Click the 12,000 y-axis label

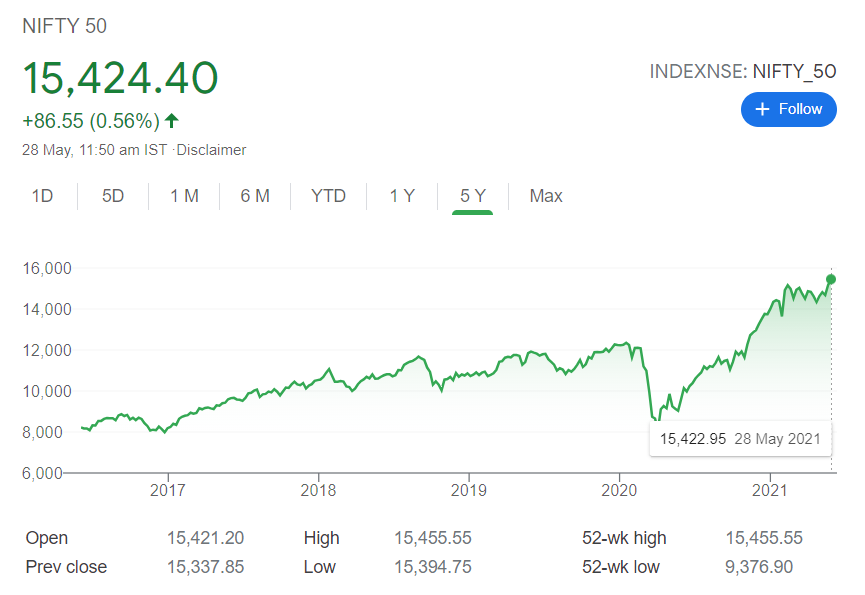[47, 350]
